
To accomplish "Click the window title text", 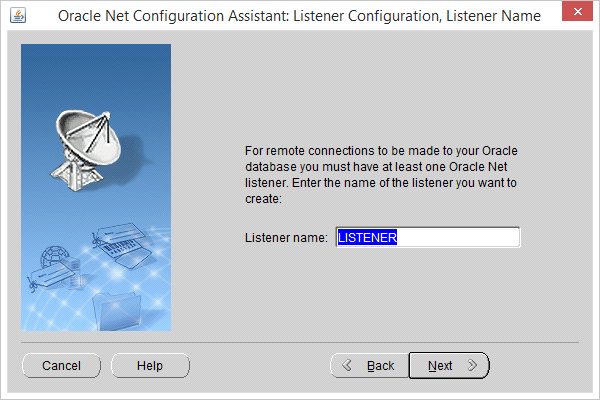I will tap(299, 16).
